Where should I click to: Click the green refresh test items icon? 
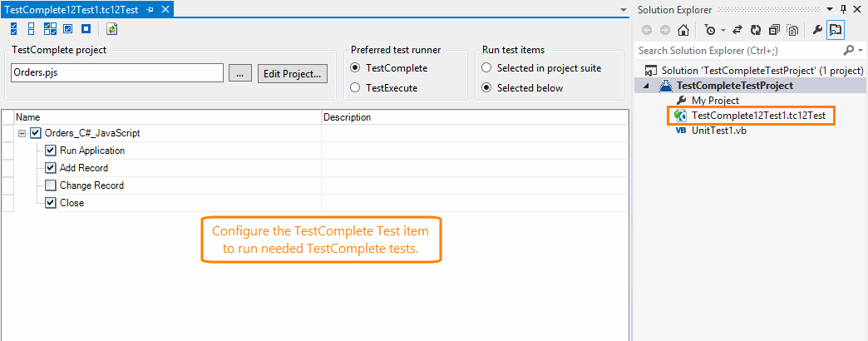112,29
